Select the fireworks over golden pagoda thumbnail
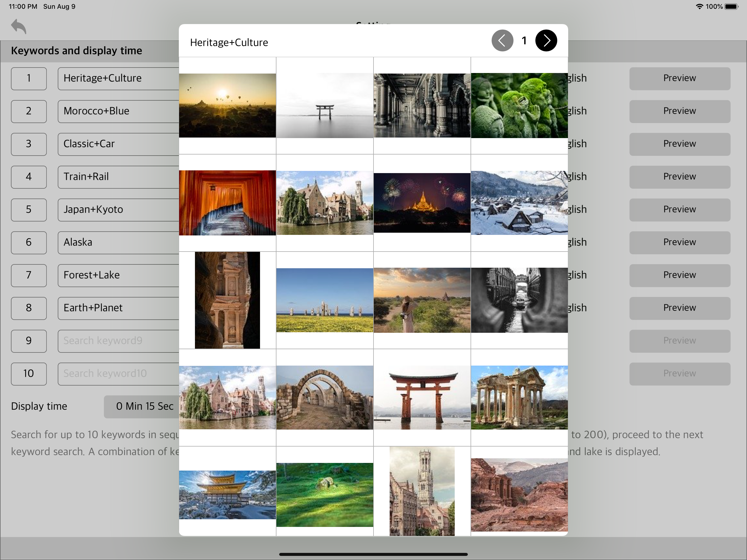The image size is (747, 560). [422, 203]
